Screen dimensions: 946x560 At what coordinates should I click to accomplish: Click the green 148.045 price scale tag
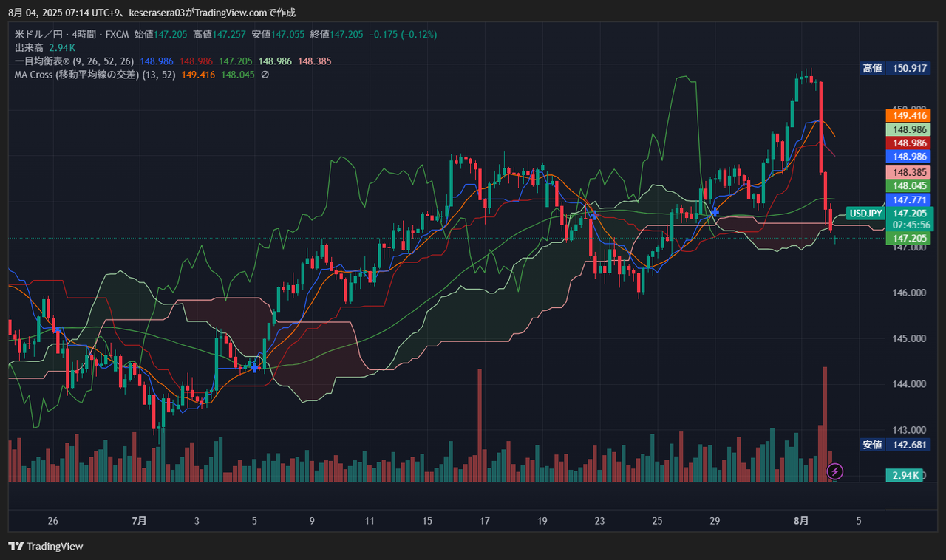click(907, 186)
